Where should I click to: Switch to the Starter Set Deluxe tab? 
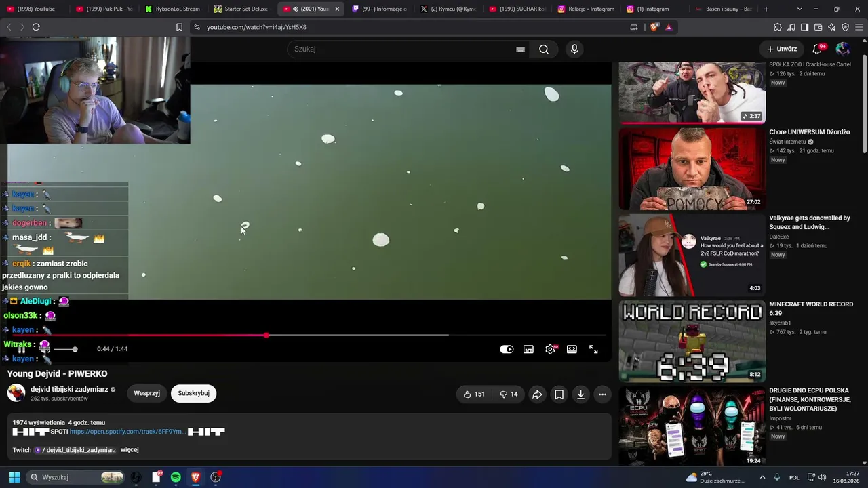tap(241, 9)
